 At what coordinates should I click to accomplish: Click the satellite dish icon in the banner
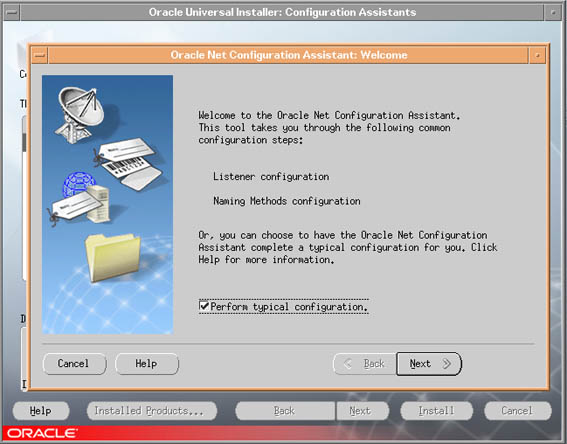80,114
